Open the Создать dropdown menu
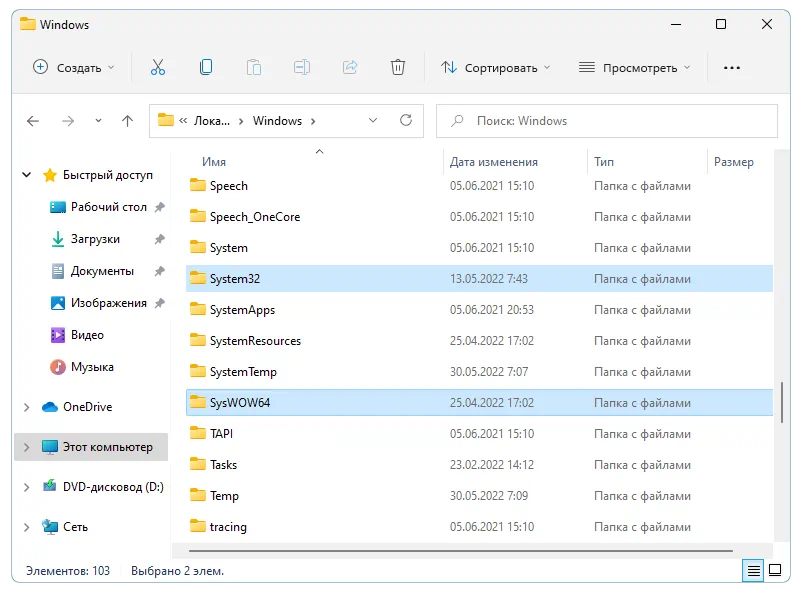796x595 pixels. [74, 68]
